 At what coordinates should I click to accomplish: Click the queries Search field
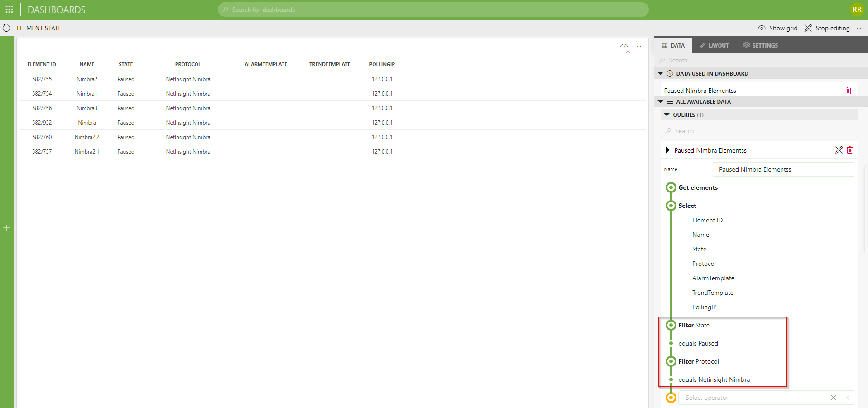click(759, 131)
